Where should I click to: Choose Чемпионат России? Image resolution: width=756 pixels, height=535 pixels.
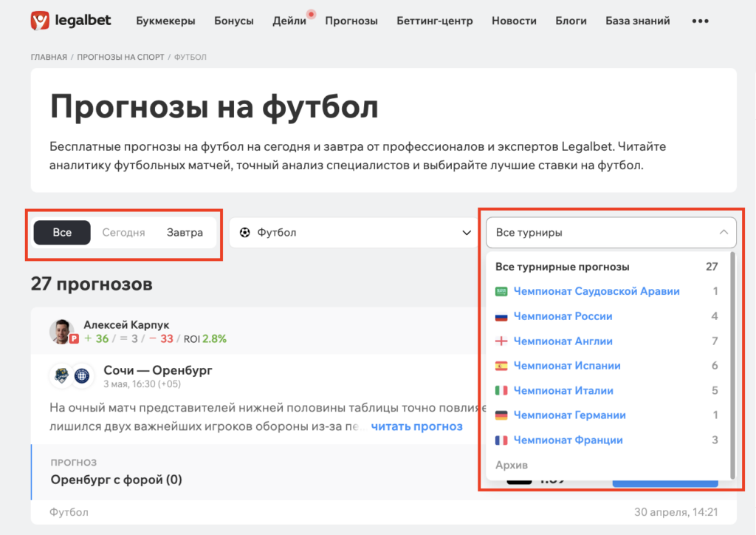(x=607, y=316)
